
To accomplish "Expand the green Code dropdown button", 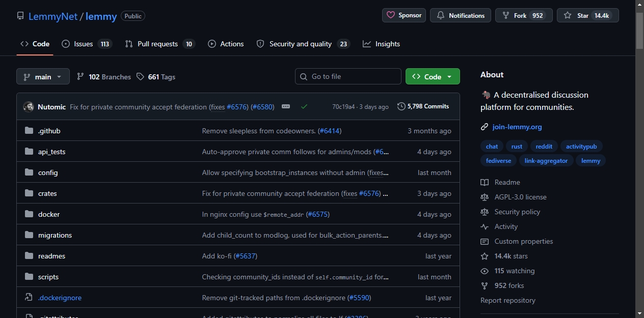I will (433, 76).
